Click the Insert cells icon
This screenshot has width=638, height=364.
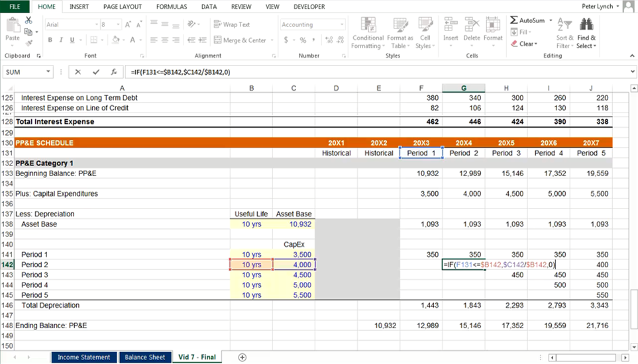pos(451,24)
